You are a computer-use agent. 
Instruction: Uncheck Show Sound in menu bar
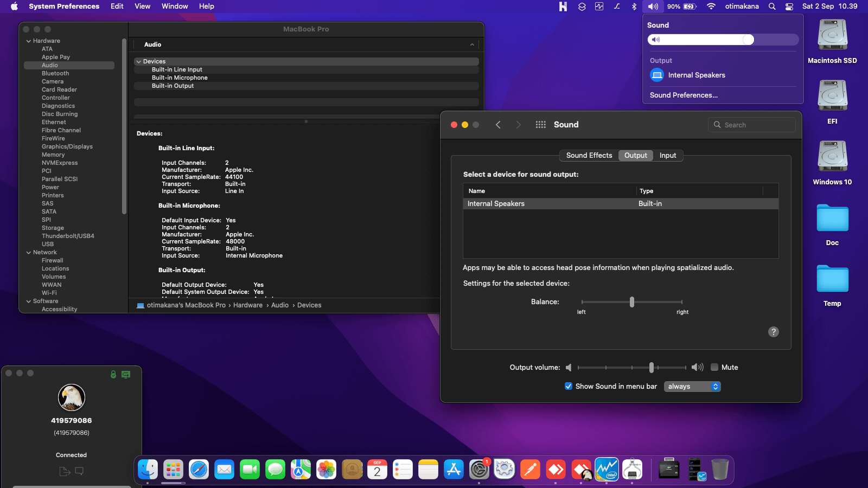pos(569,386)
